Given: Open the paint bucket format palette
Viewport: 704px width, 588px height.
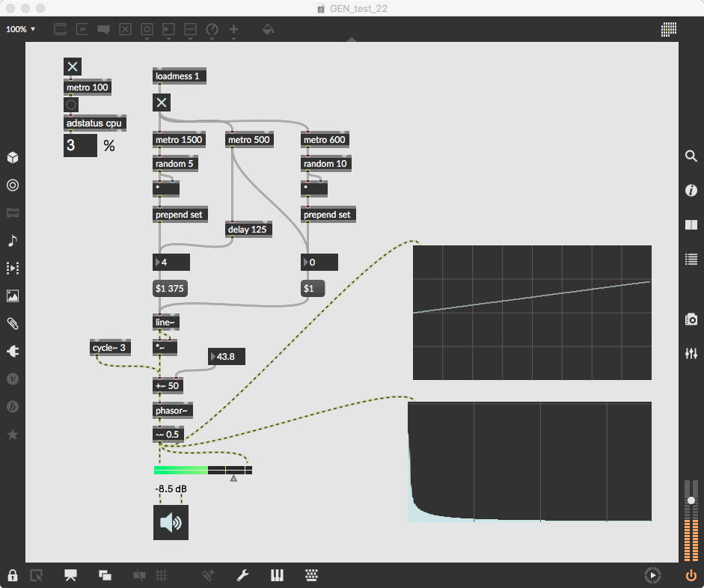Looking at the screenshot, I should (267, 30).
